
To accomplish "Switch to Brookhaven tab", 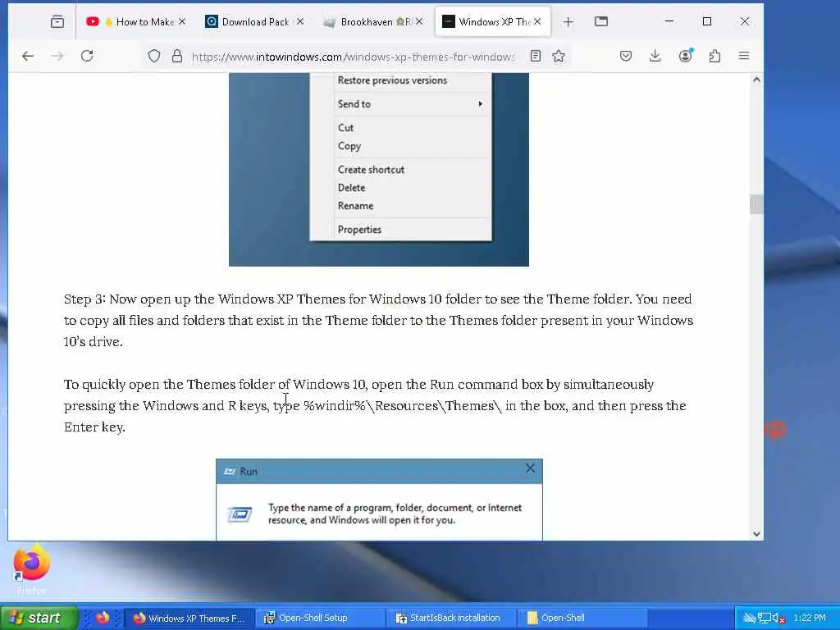I will [x=373, y=21].
